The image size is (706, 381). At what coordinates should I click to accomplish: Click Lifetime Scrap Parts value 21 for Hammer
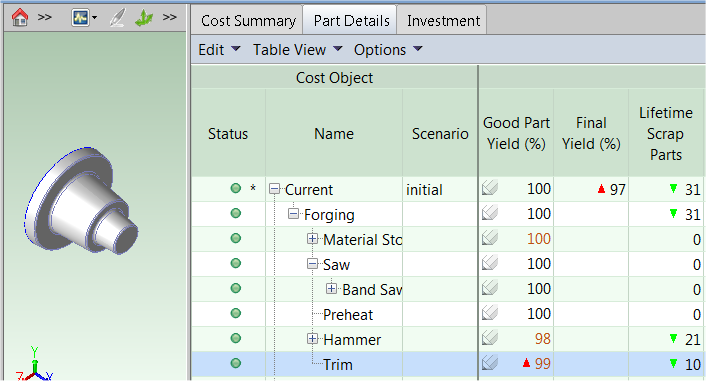point(692,340)
